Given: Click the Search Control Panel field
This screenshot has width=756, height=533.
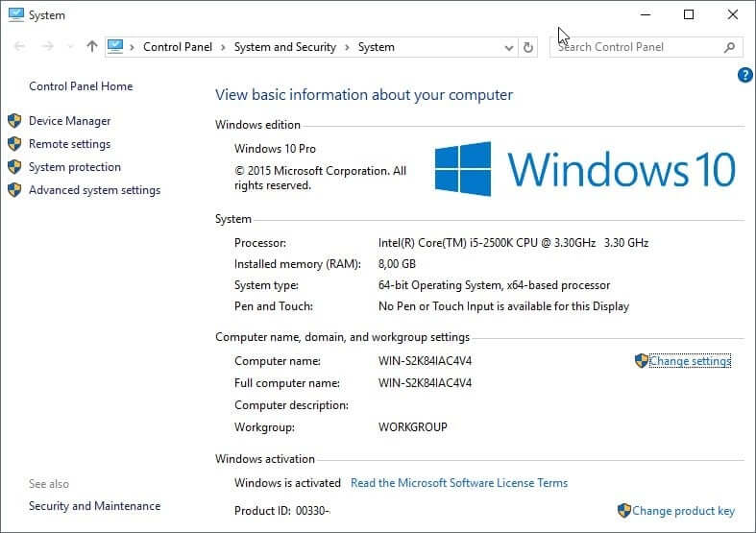Looking at the screenshot, I should click(x=646, y=47).
